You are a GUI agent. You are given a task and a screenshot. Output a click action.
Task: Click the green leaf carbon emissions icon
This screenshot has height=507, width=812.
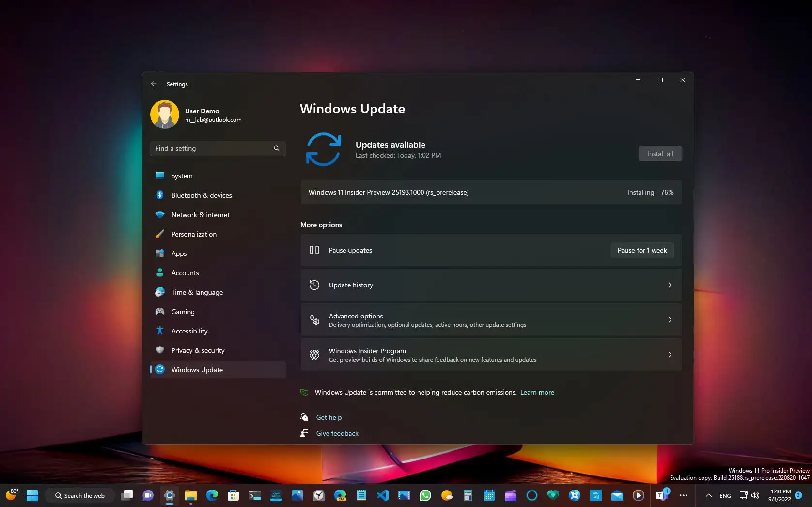click(x=304, y=392)
